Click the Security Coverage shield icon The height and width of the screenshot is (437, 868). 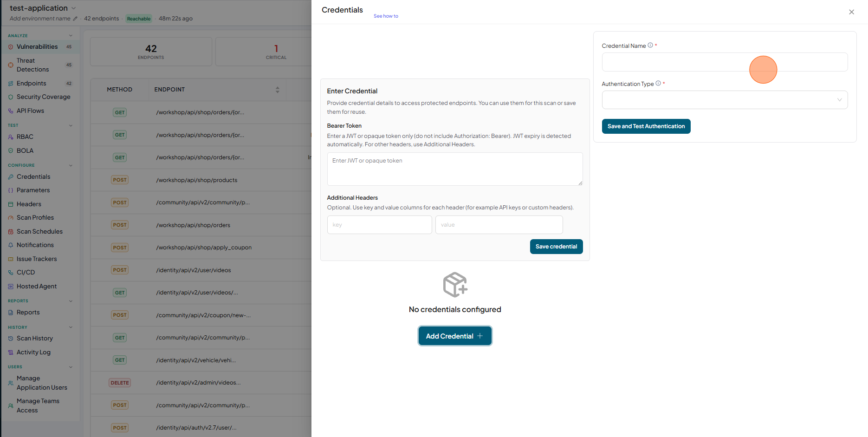pos(11,97)
